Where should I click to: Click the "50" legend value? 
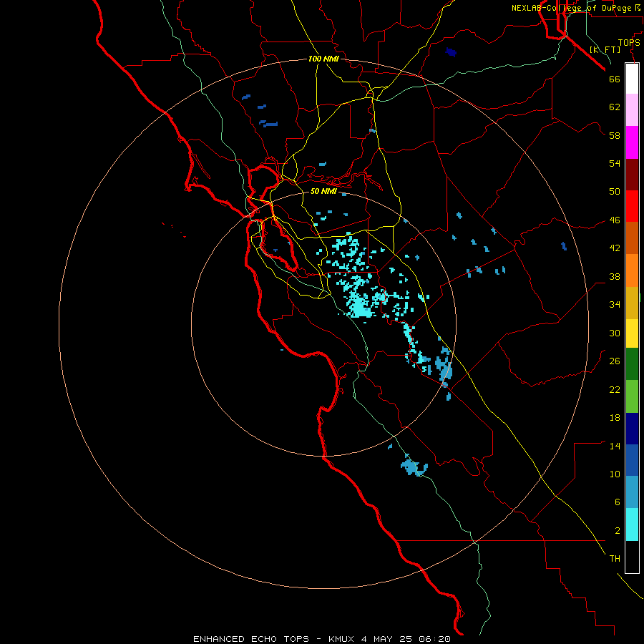pyautogui.click(x=615, y=192)
